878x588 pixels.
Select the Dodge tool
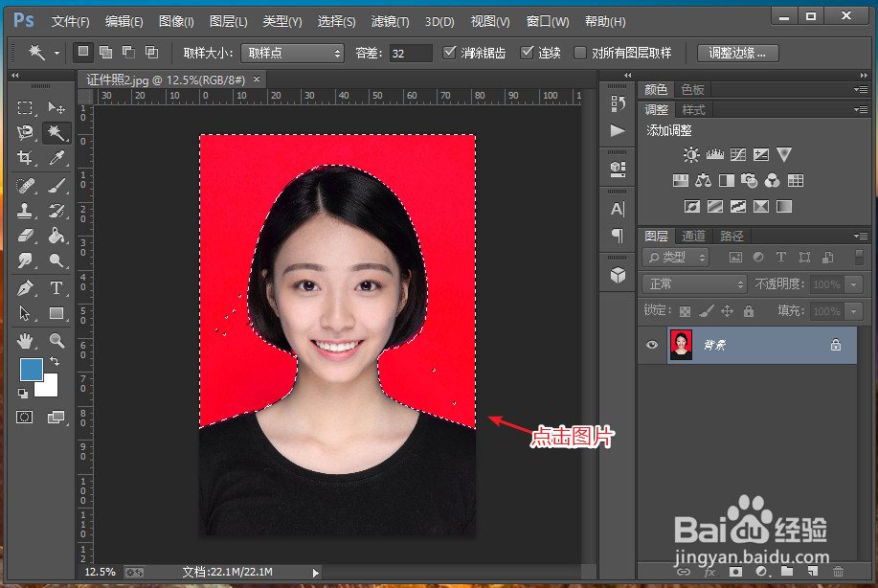tap(56, 260)
